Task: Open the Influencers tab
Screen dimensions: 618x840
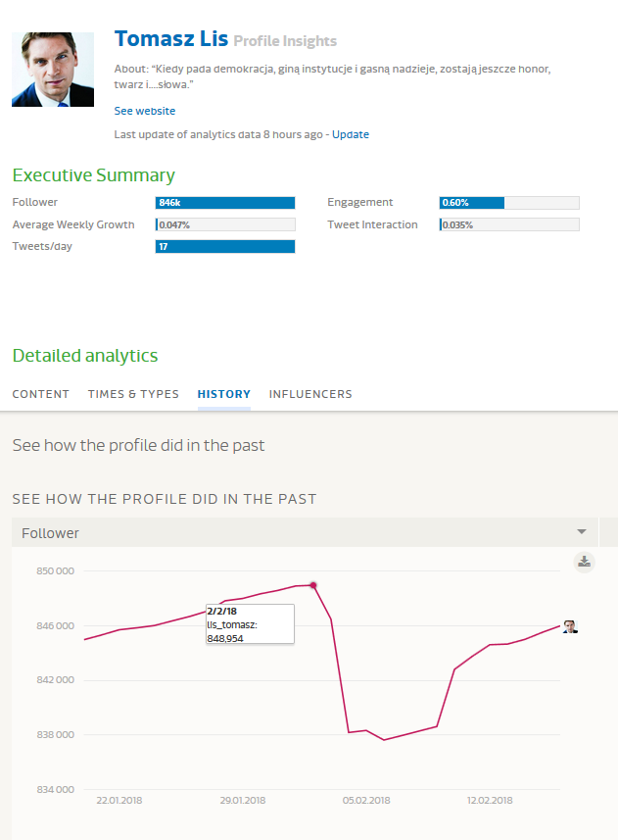Action: coord(310,394)
